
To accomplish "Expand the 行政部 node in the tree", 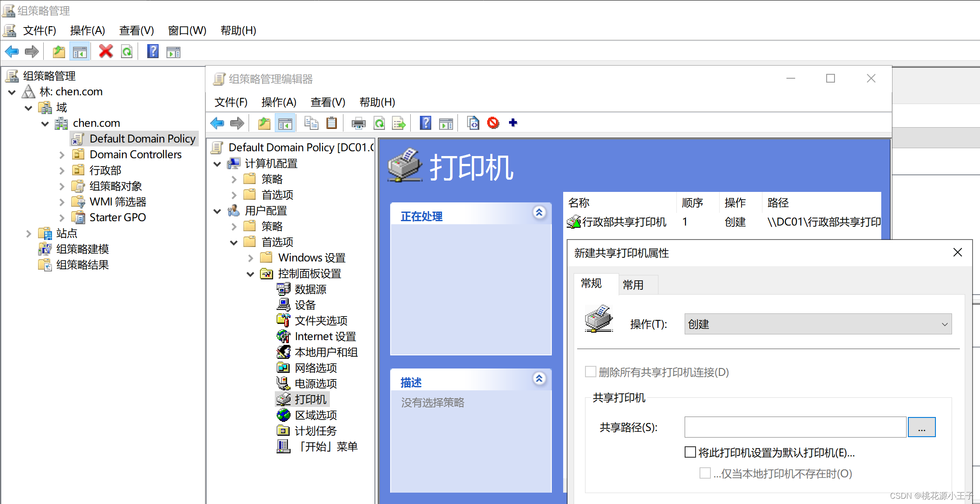I will point(62,170).
